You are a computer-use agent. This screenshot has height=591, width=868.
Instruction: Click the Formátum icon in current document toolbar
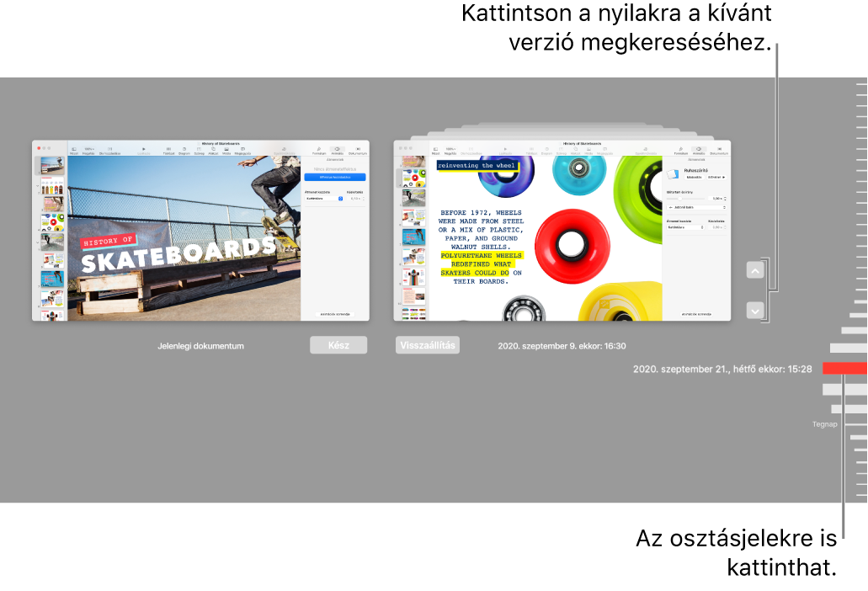(319, 151)
